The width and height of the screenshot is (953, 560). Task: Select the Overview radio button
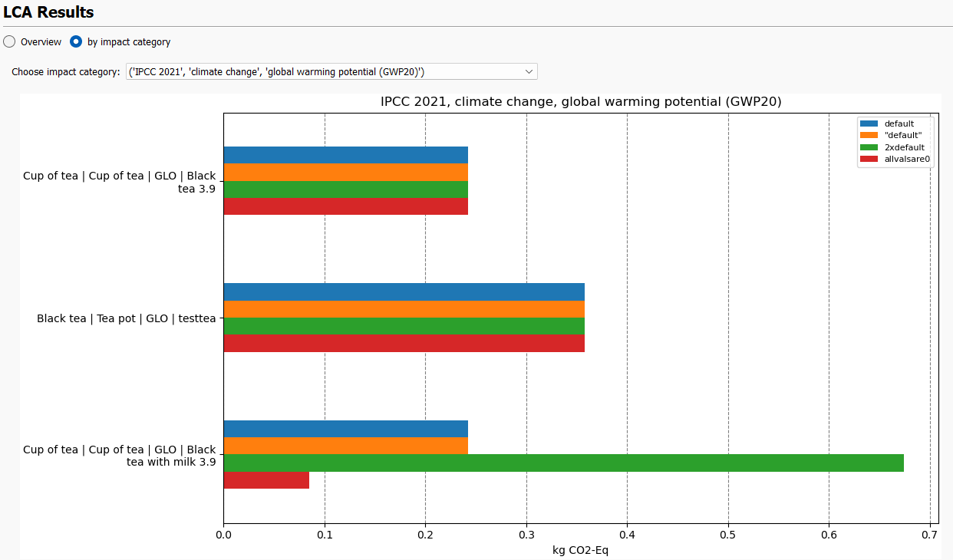click(x=8, y=41)
